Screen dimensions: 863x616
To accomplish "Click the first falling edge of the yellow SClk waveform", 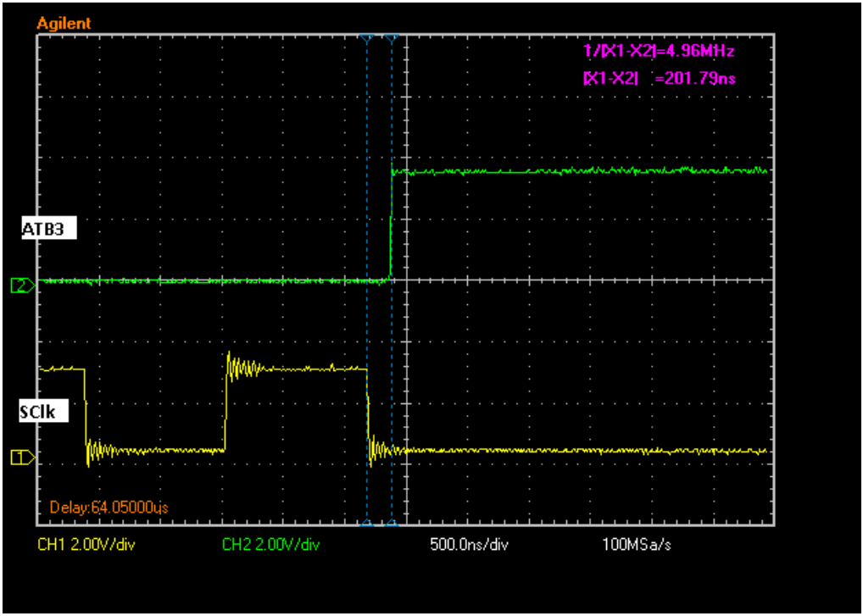I will coord(86,411).
